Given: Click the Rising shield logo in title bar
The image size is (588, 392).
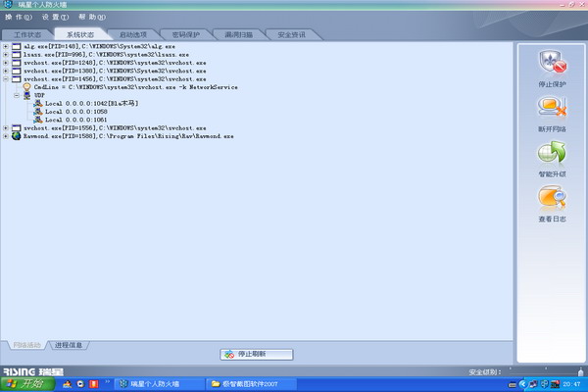Looking at the screenshot, I should 8,5.
